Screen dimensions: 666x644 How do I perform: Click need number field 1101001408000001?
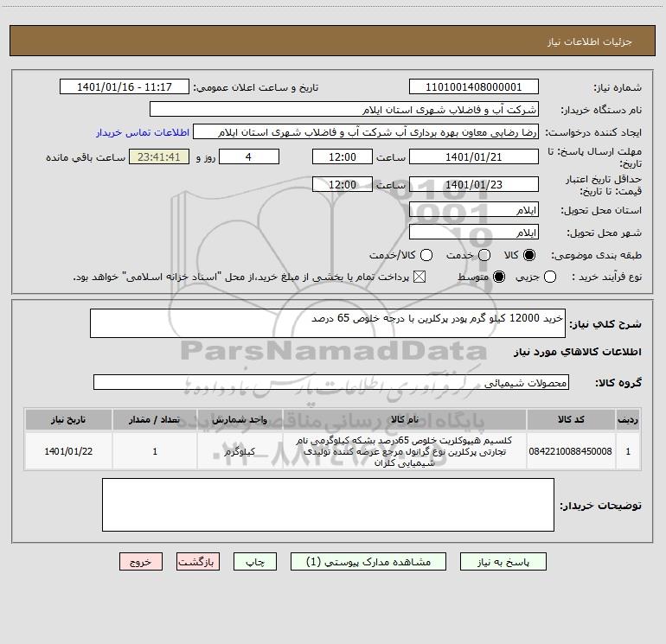(474, 87)
